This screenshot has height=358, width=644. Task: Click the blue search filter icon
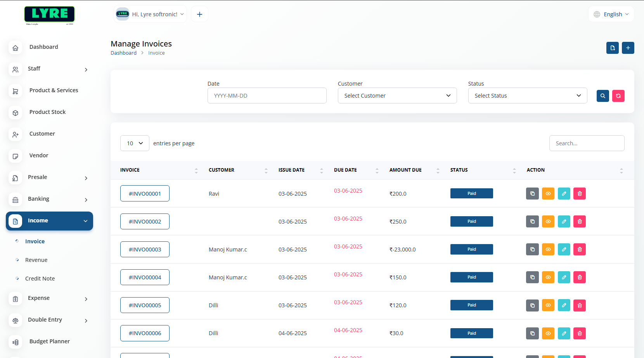602,96
